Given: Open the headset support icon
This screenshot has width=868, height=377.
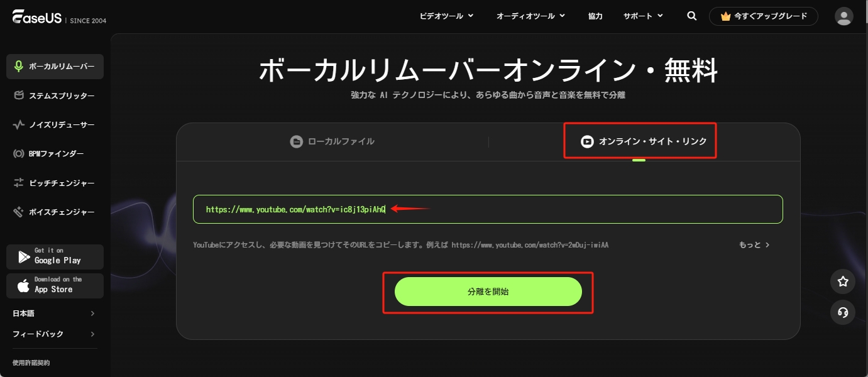Looking at the screenshot, I should pyautogui.click(x=843, y=312).
